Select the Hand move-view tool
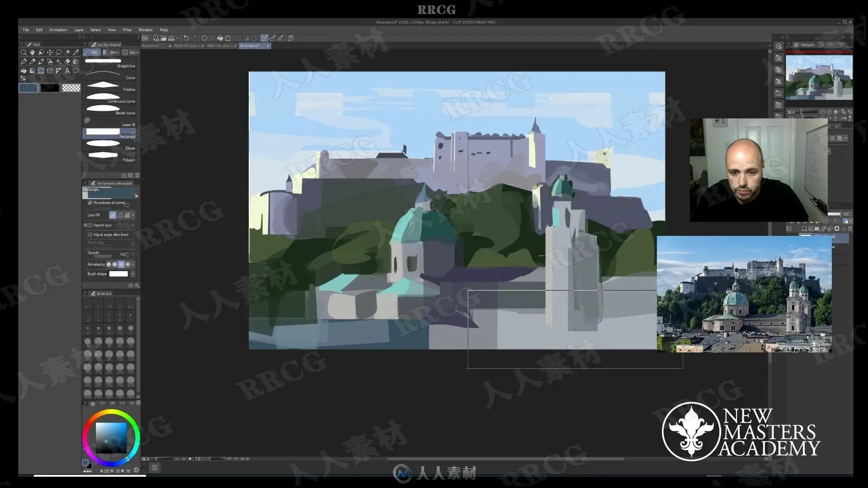This screenshot has width=868, height=488. coord(32,52)
